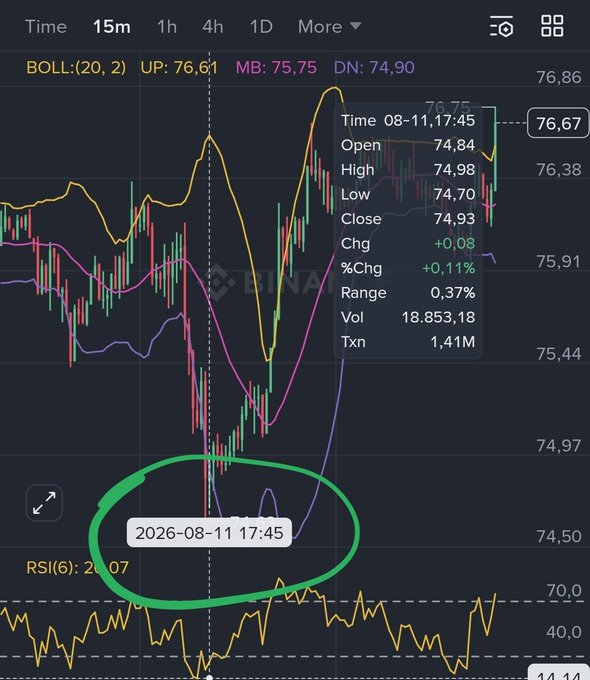Viewport: 590px width, 680px height.
Task: Click the 76,86 price axis label
Action: coord(558,77)
